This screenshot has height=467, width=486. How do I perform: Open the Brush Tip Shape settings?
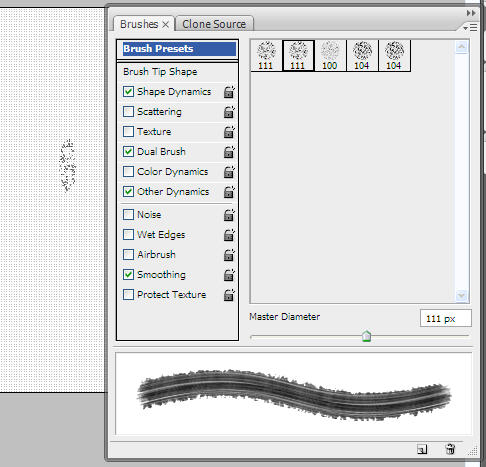tap(160, 72)
